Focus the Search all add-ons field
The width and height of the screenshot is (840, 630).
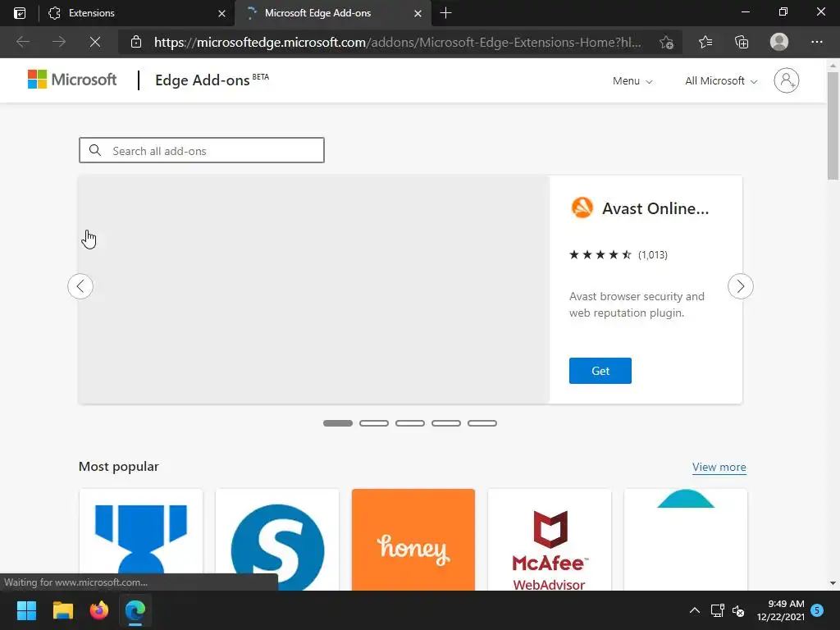(202, 151)
